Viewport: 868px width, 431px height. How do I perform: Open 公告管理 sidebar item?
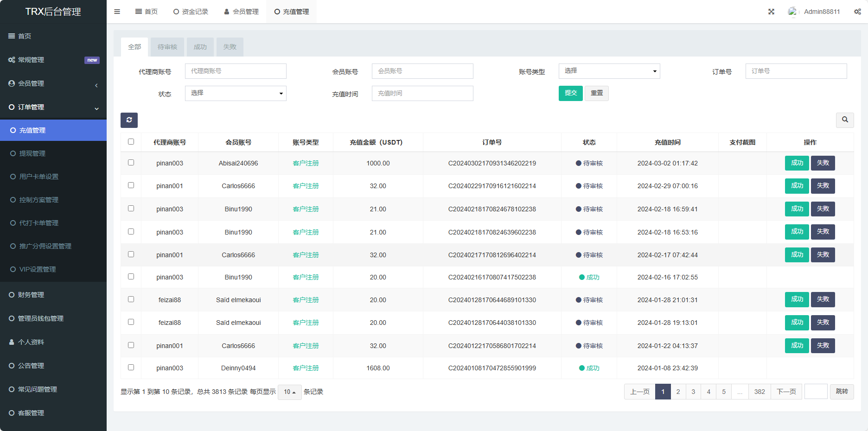pos(53,366)
